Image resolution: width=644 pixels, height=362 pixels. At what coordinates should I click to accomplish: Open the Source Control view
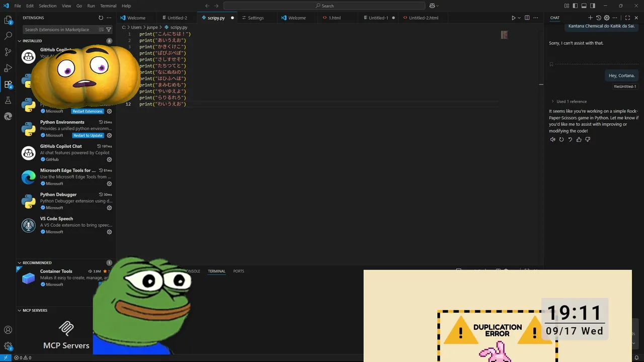[8, 52]
